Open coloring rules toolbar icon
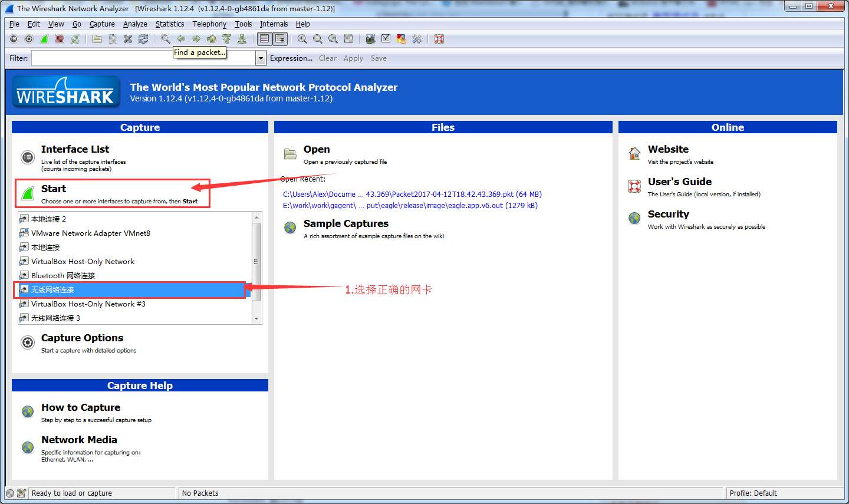 (x=402, y=39)
